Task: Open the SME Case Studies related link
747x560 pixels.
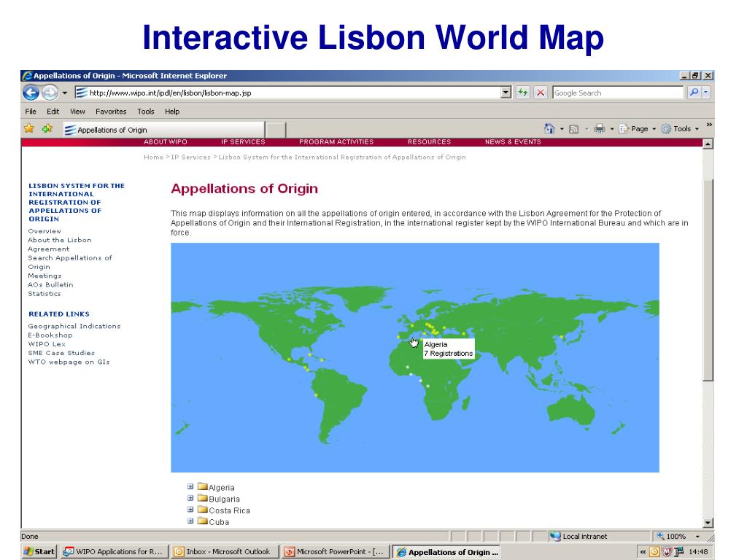Action: (x=61, y=353)
